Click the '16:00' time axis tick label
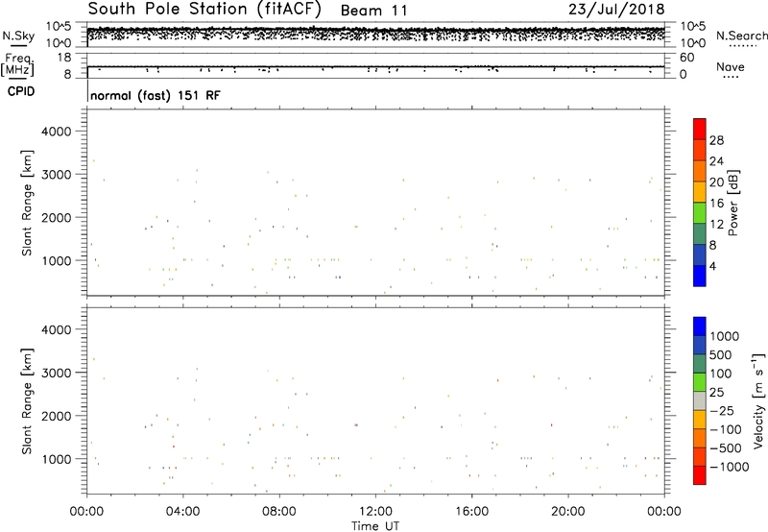The height and width of the screenshot is (532, 768). click(x=471, y=512)
